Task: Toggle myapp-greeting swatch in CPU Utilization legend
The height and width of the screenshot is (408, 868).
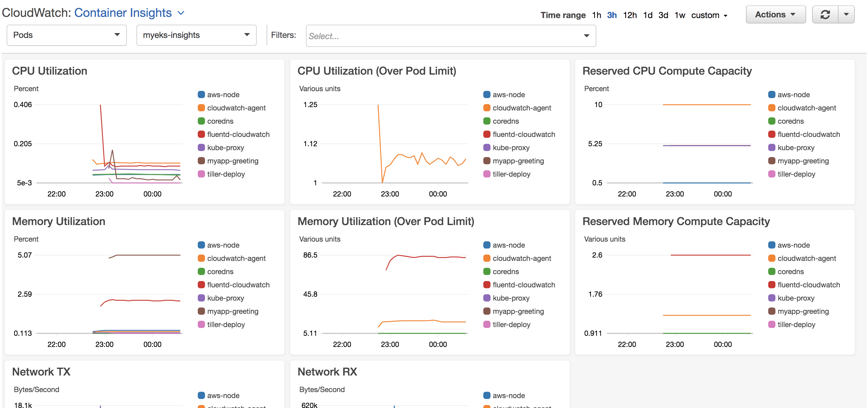Action: click(x=201, y=160)
